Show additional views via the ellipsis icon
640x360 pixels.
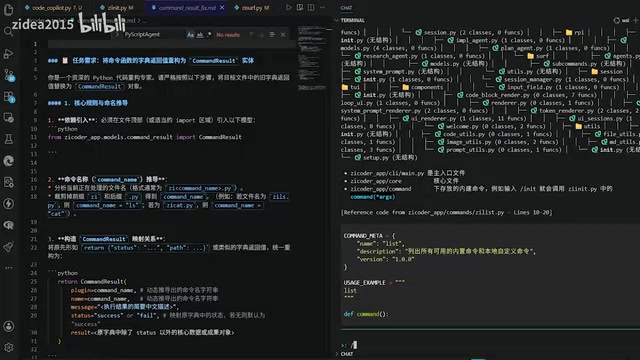(9, 268)
